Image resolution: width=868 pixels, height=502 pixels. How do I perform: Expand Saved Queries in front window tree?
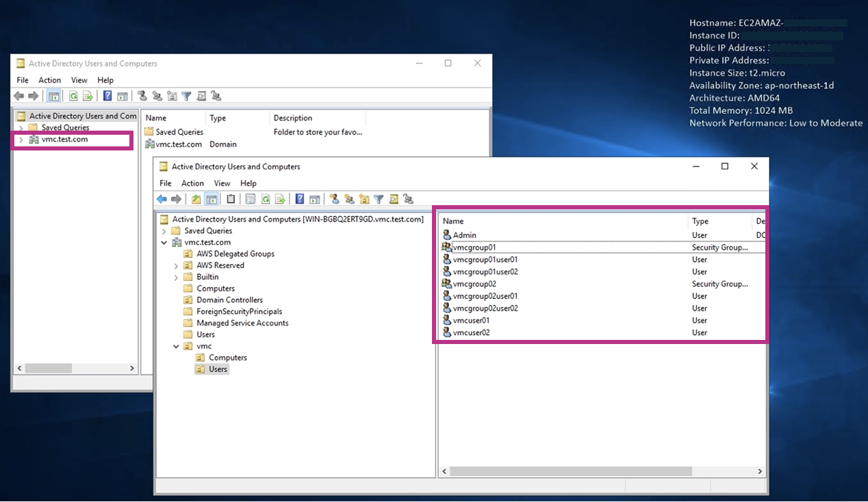click(164, 231)
